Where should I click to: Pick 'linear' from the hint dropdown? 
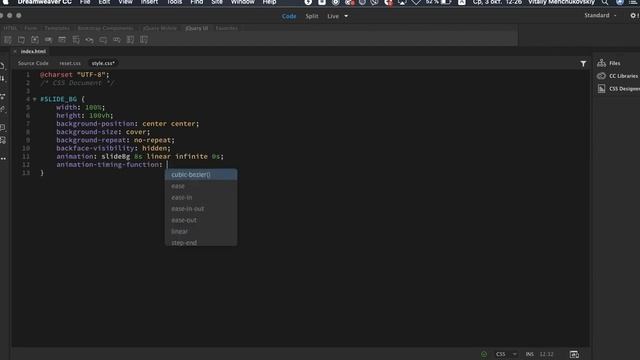point(201,231)
